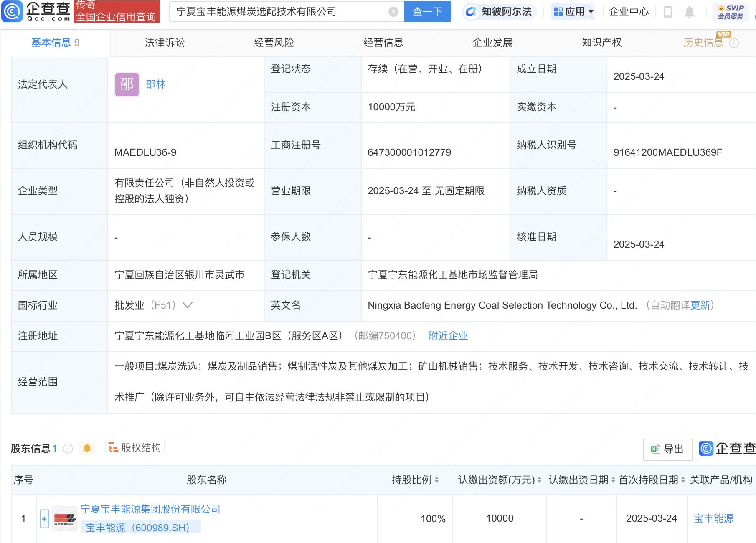Expand shareholder row with plus icon
756x543 pixels.
pyautogui.click(x=44, y=519)
